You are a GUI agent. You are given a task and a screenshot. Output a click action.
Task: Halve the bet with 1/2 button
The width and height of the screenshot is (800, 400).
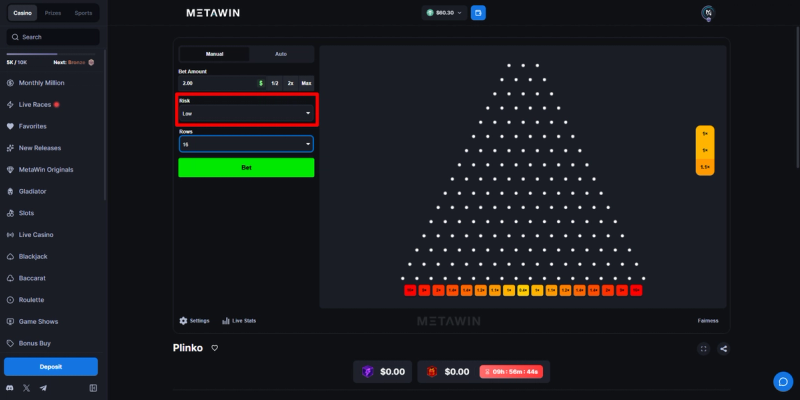click(x=274, y=83)
